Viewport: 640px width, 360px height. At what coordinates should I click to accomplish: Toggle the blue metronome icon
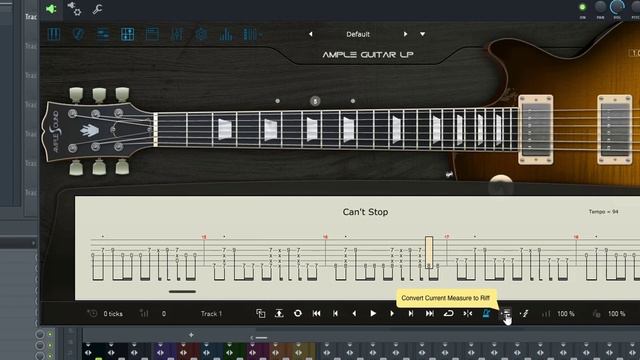[487, 313]
